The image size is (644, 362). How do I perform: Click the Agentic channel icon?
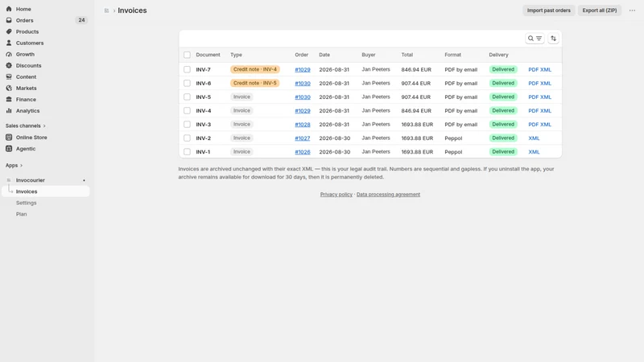tap(9, 149)
